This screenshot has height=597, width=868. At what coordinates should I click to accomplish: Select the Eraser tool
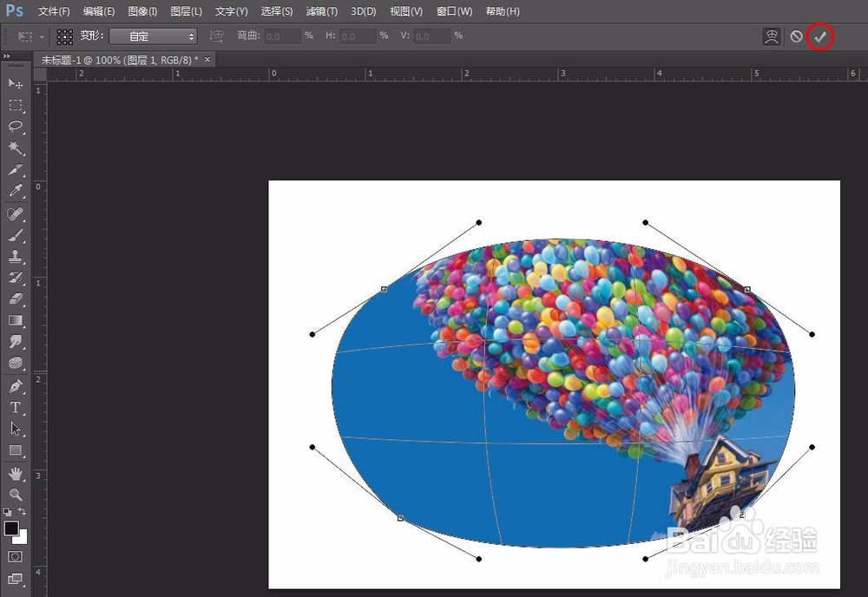(x=15, y=299)
